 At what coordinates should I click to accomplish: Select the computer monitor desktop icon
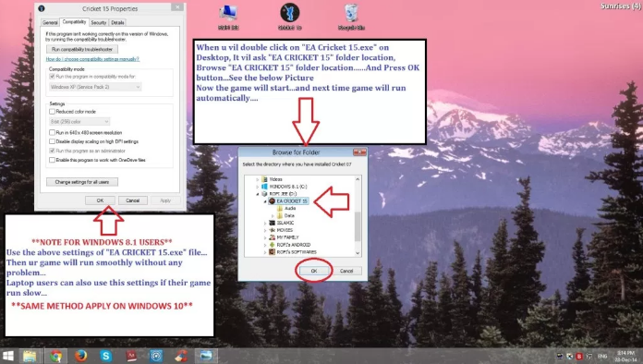coord(228,17)
